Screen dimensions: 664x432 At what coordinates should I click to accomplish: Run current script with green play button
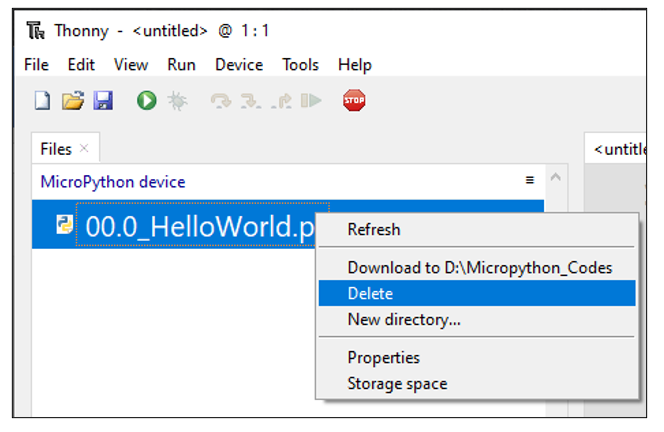tap(147, 101)
